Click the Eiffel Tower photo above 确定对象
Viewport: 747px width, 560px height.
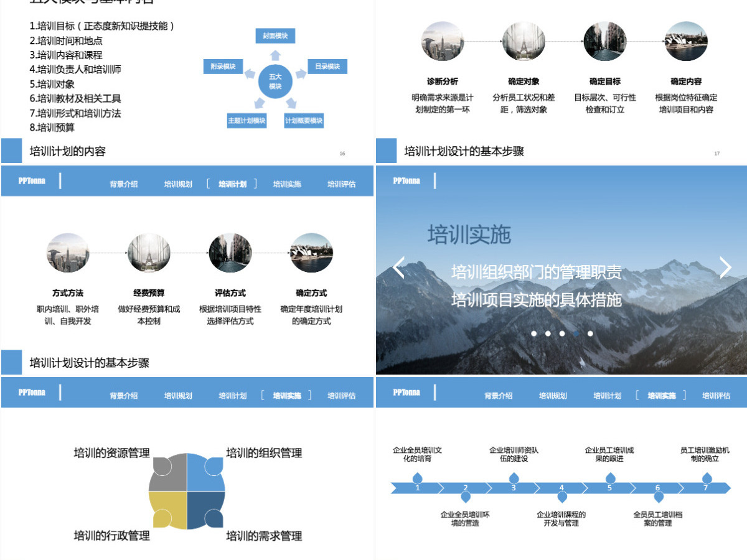[x=524, y=41]
